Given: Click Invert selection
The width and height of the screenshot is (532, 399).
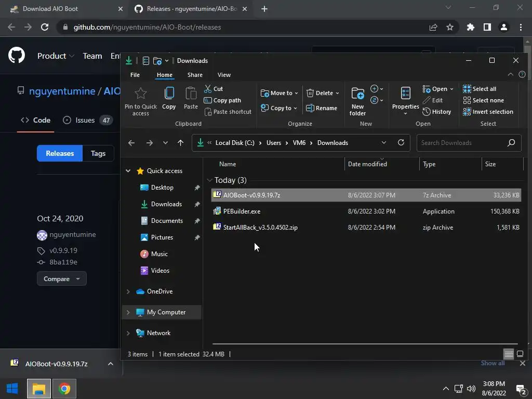Looking at the screenshot, I should 488,112.
